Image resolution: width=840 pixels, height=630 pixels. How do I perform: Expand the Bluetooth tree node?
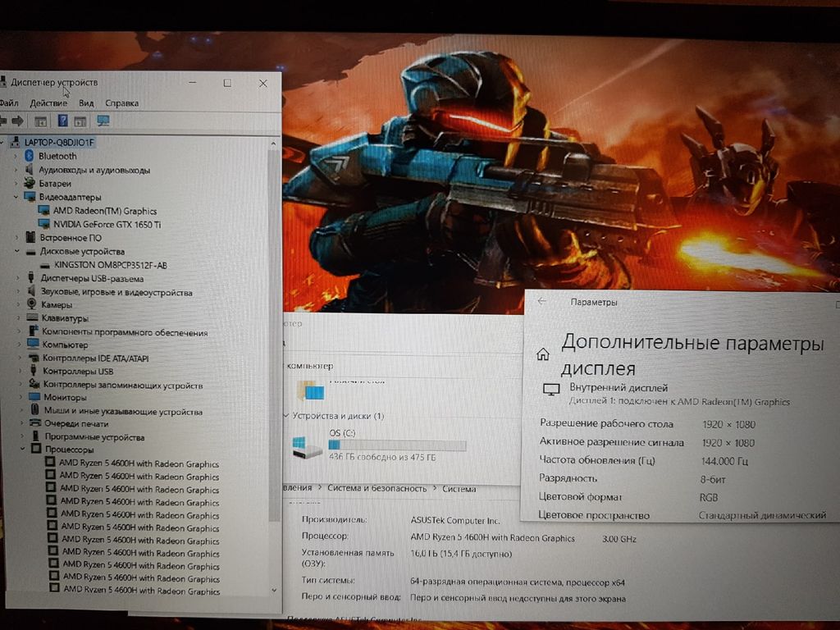pos(15,157)
